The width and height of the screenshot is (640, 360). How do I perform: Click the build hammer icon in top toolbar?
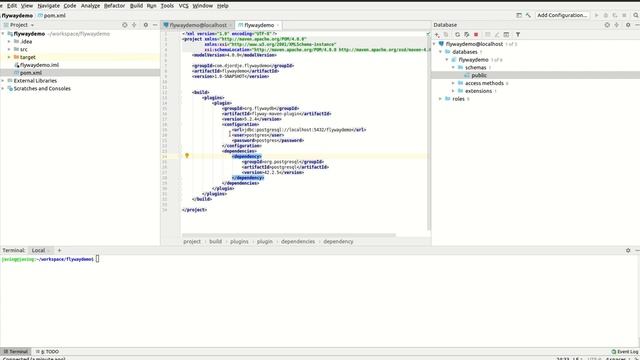coord(528,15)
